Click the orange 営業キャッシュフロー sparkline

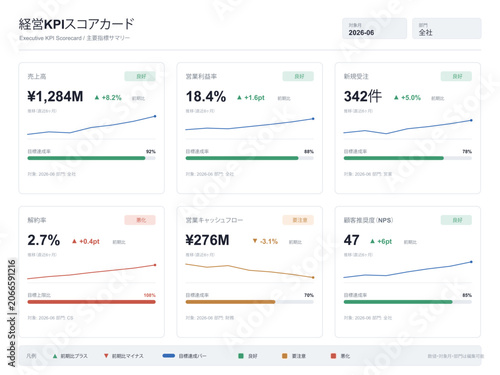[x=250, y=271]
